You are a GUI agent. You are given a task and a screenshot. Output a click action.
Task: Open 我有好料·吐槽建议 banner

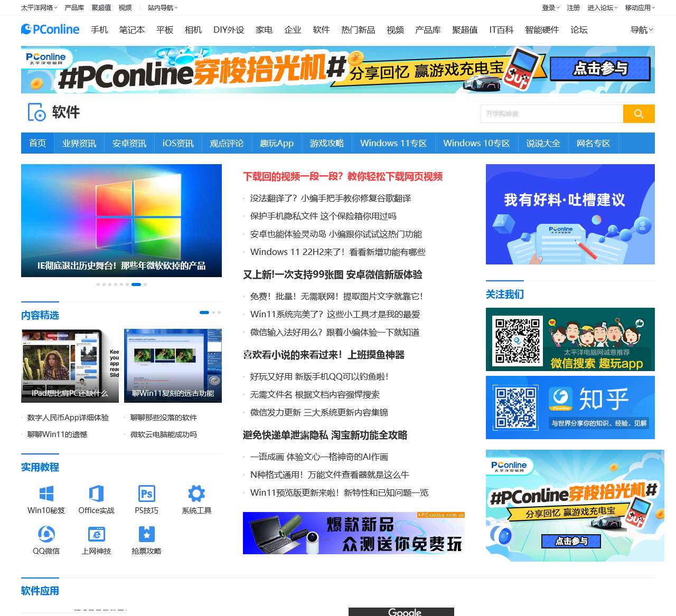coord(570,214)
